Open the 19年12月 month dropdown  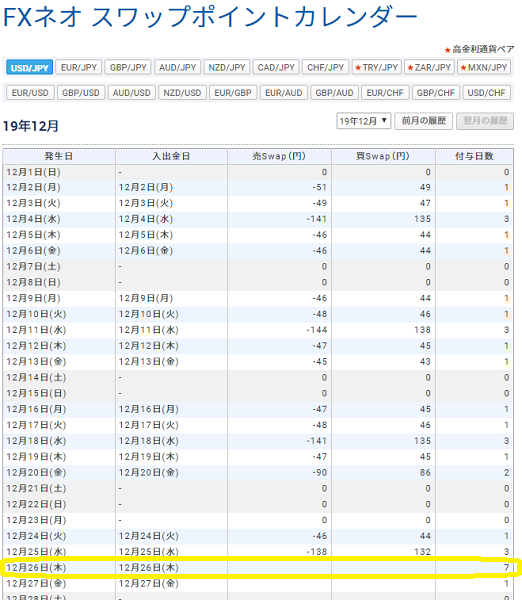(364, 121)
